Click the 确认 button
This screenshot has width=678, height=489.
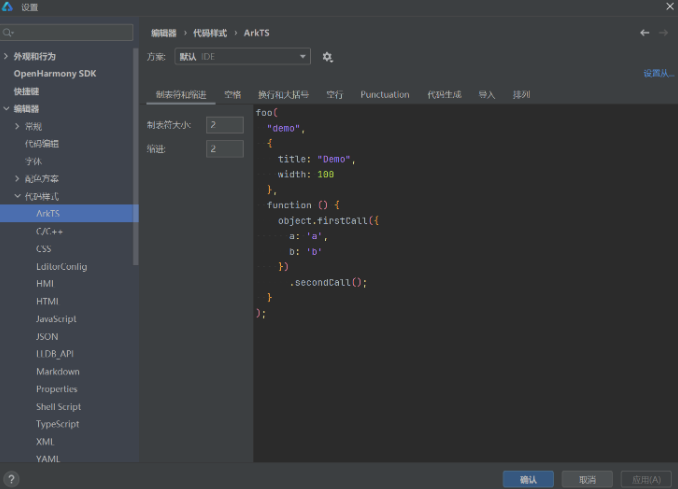pyautogui.click(x=528, y=479)
